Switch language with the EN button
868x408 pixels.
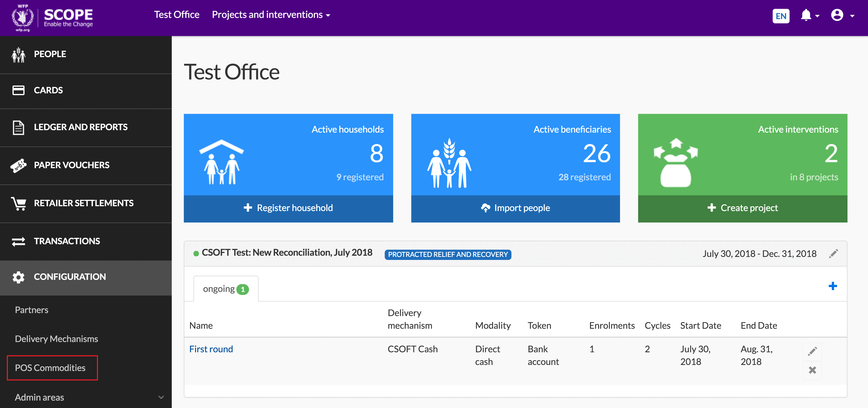(x=780, y=16)
